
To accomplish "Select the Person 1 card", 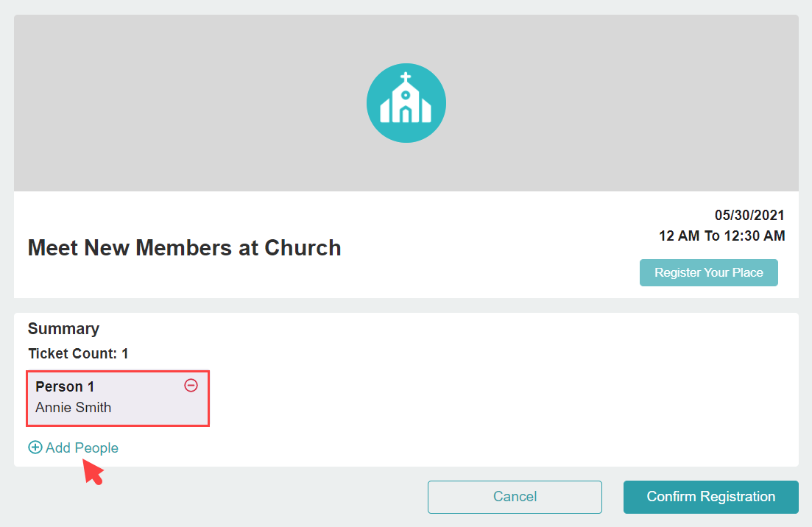I will [118, 398].
